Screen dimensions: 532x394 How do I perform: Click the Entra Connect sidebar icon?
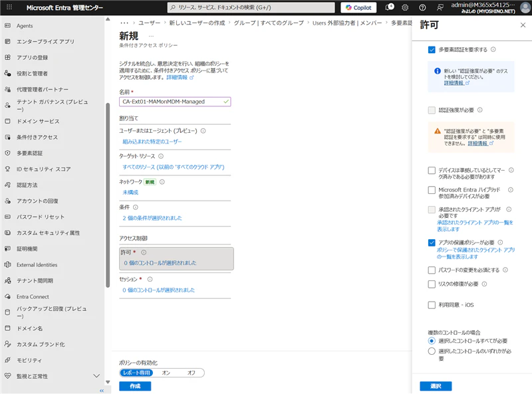7,296
